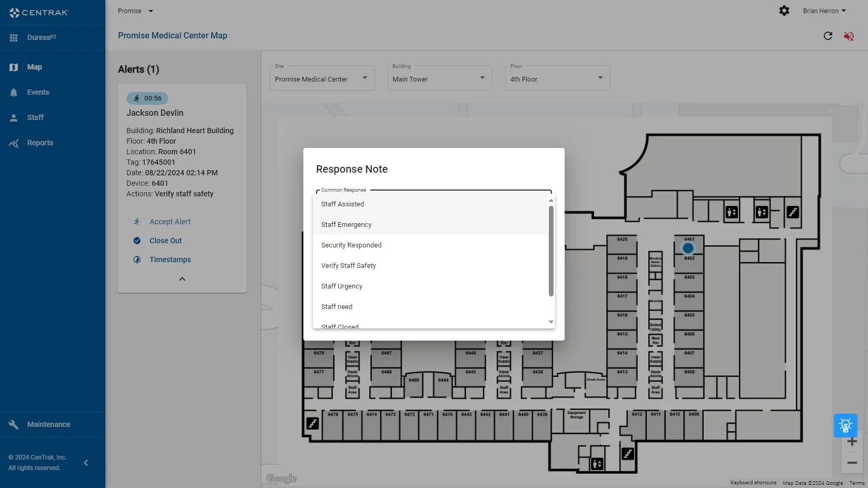Click the Google logo on the map
Image resolution: width=868 pixels, height=488 pixels.
click(x=281, y=479)
